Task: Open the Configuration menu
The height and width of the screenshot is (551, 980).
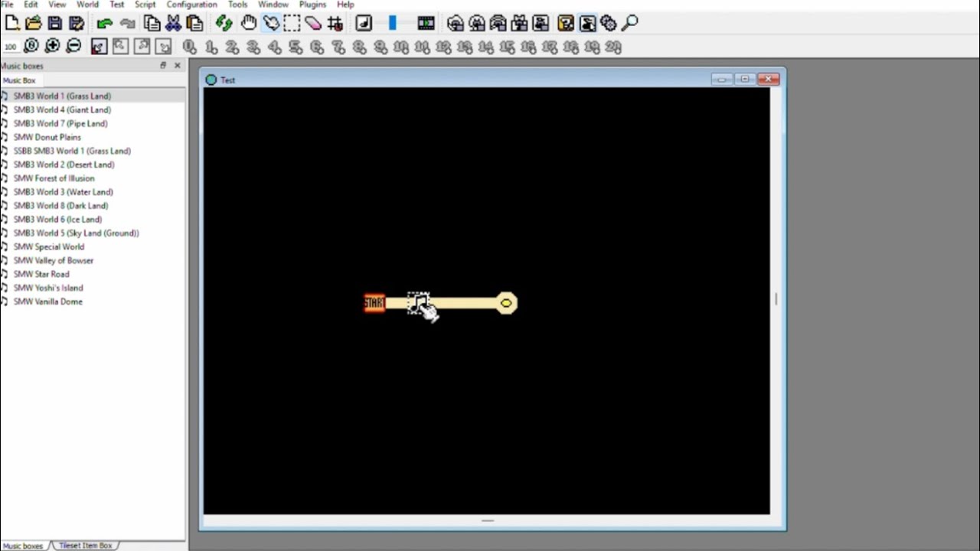Action: tap(191, 5)
